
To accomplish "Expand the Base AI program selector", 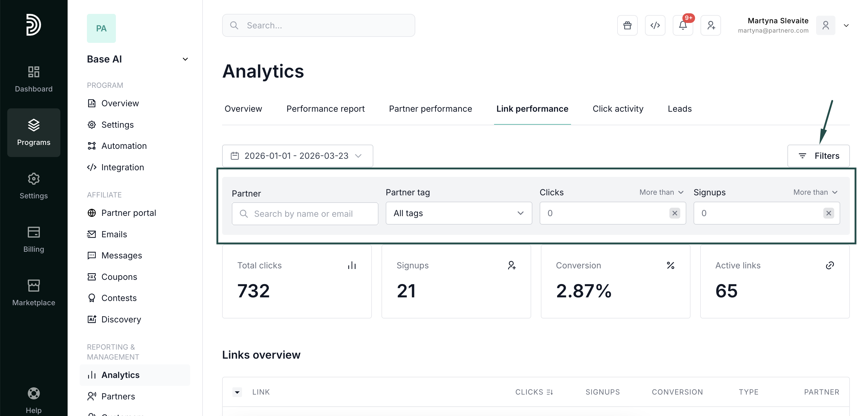I will point(185,59).
